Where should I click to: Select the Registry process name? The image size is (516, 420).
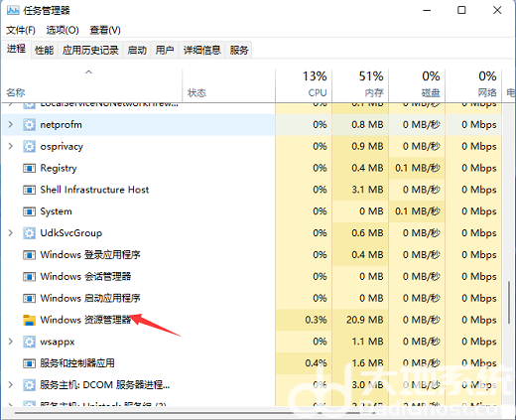coord(59,168)
